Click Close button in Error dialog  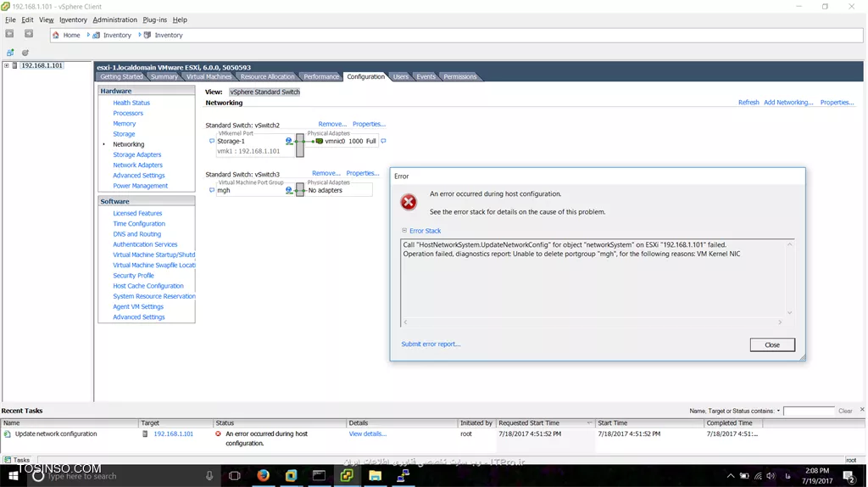pos(772,344)
